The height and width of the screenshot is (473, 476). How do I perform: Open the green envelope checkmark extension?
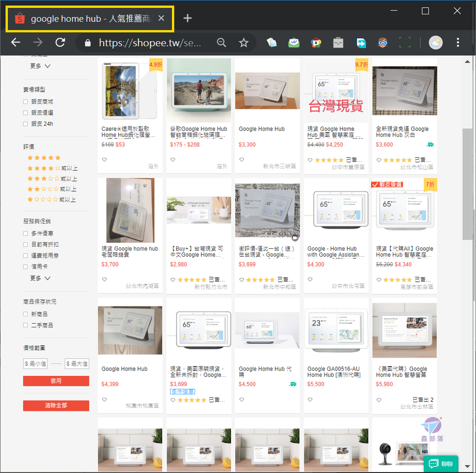coord(294,42)
